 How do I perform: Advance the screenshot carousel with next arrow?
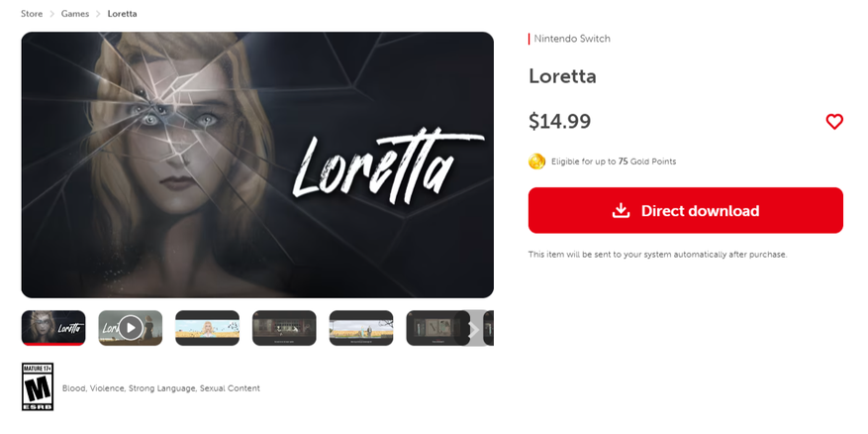pyautogui.click(x=474, y=330)
